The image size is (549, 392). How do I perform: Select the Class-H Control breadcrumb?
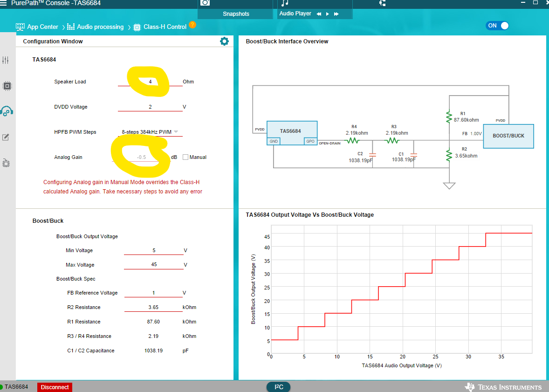click(165, 27)
